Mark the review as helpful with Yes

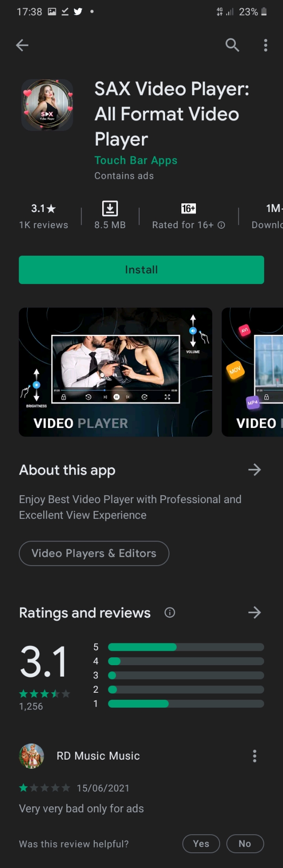(x=201, y=844)
